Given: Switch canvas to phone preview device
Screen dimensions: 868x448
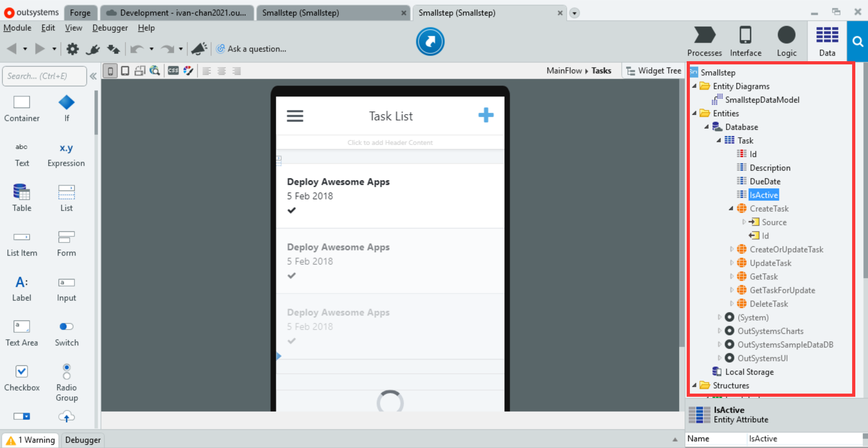Looking at the screenshot, I should (110, 71).
